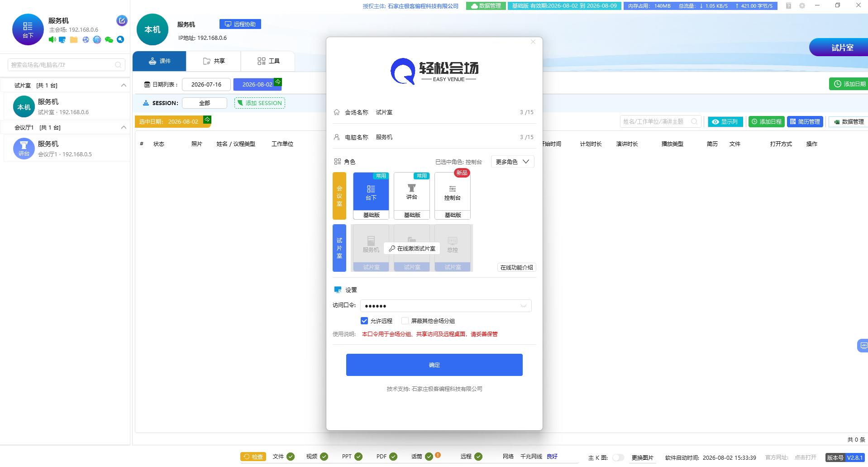Click the 在线激活试片室 button
868x467 pixels.
point(412,248)
